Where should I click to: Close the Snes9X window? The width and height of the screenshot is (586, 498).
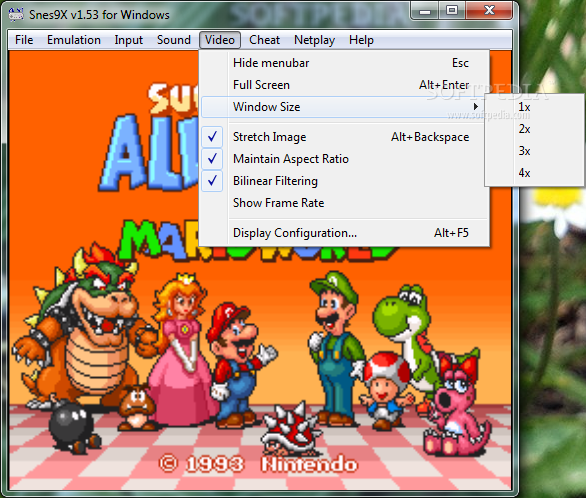point(489,10)
